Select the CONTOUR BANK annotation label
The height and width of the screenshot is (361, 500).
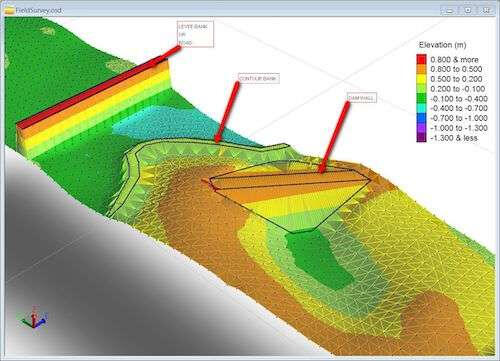pos(259,79)
